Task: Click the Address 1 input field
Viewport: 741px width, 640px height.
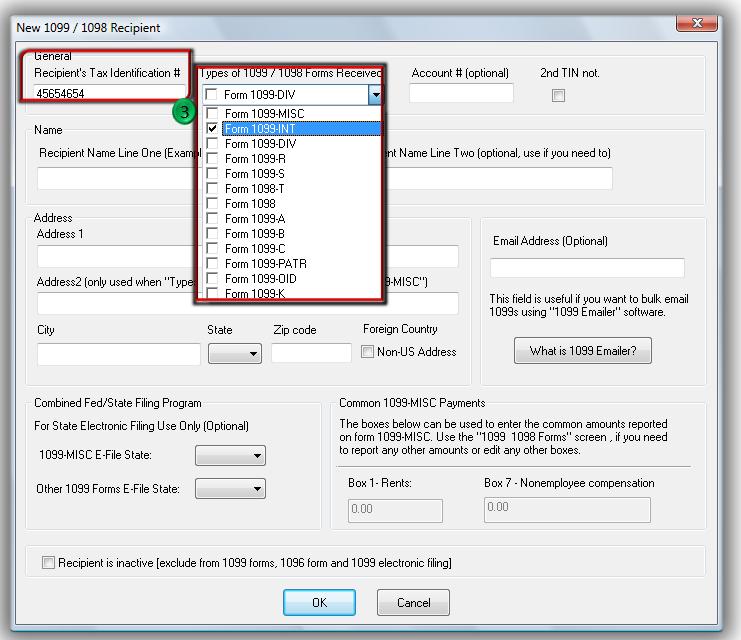Action: 116,256
